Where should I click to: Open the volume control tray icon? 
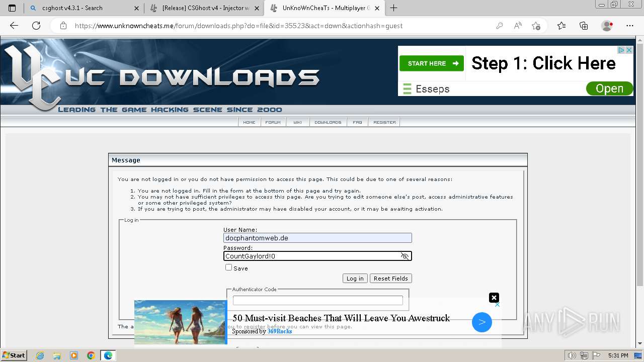pos(572,355)
